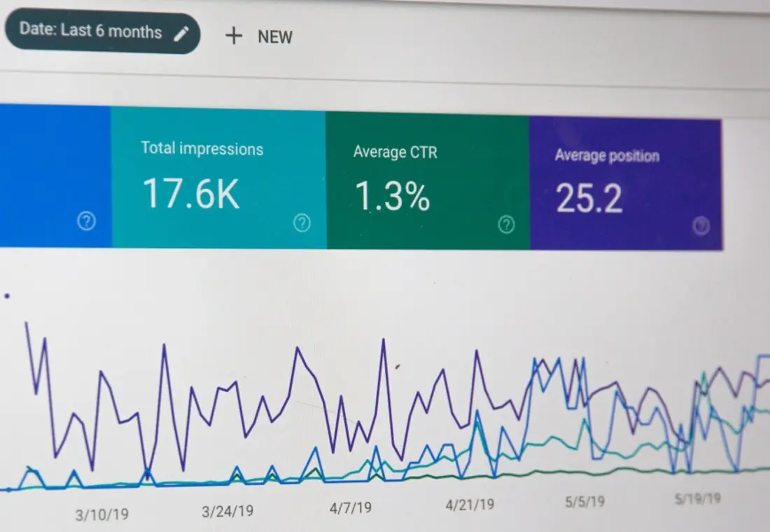The height and width of the screenshot is (532, 770).
Task: Select the 4/21/19 date on chart axis
Action: [470, 504]
